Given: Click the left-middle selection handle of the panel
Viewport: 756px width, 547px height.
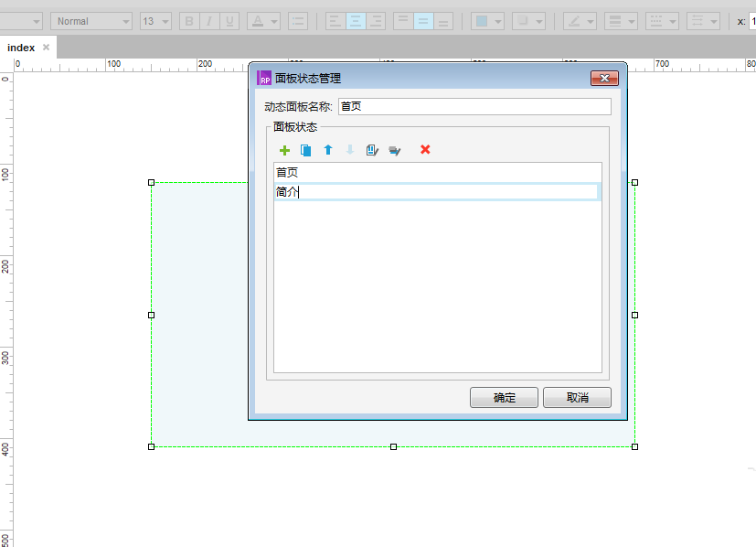Looking at the screenshot, I should click(x=152, y=315).
